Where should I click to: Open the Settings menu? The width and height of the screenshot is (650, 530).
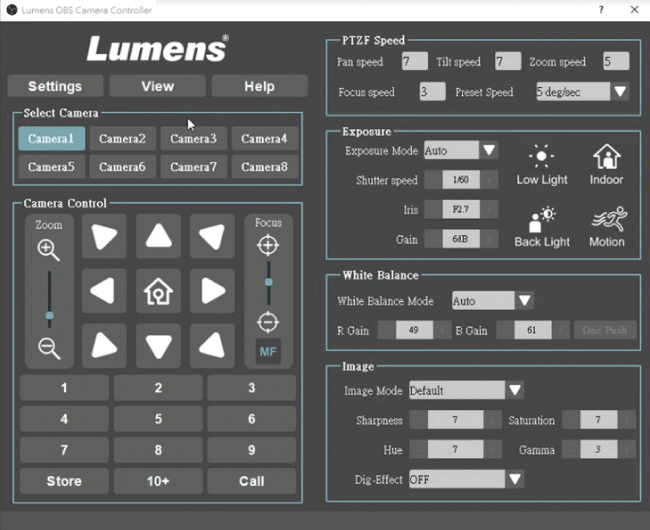coord(55,86)
